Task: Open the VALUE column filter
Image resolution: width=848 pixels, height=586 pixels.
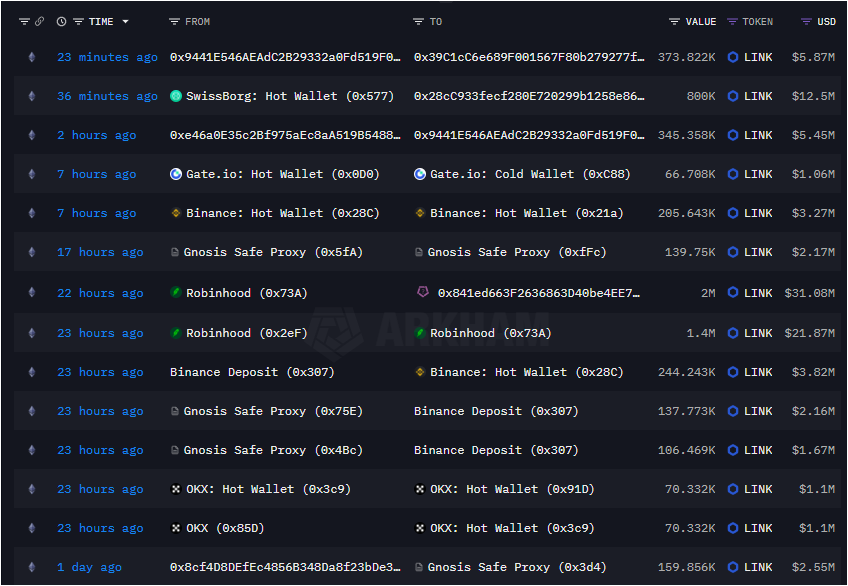Action: (x=674, y=22)
